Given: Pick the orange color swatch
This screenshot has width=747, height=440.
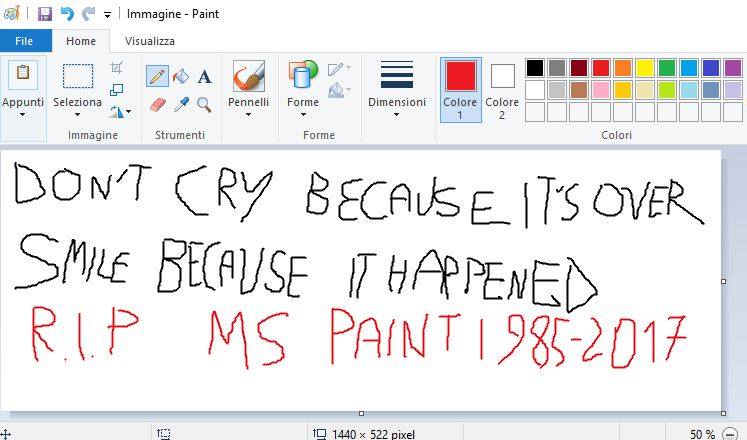Looking at the screenshot, I should (623, 68).
